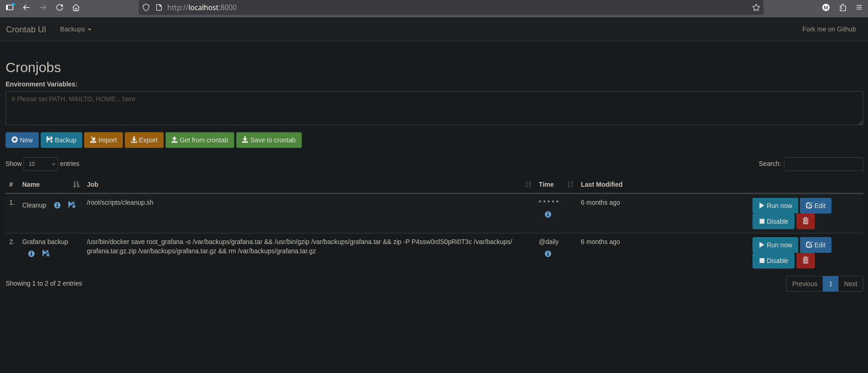The height and width of the screenshot is (373, 868).
Task: Click the info icon next to Cleanup
Action: (57, 205)
